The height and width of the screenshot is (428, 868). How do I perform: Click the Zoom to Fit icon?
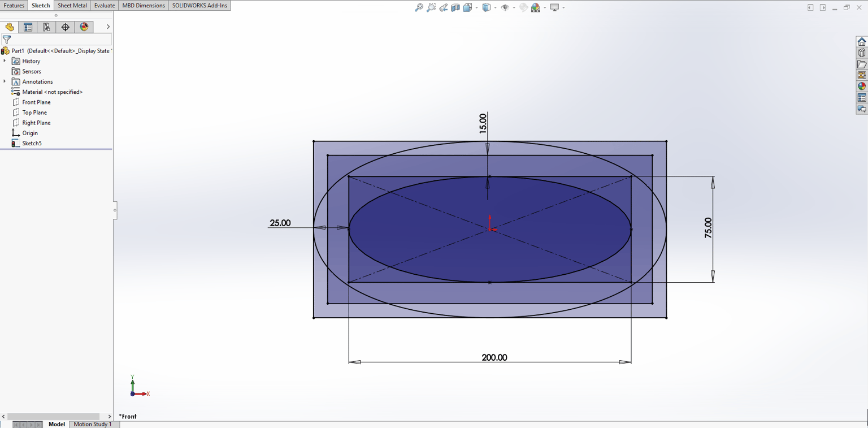419,7
